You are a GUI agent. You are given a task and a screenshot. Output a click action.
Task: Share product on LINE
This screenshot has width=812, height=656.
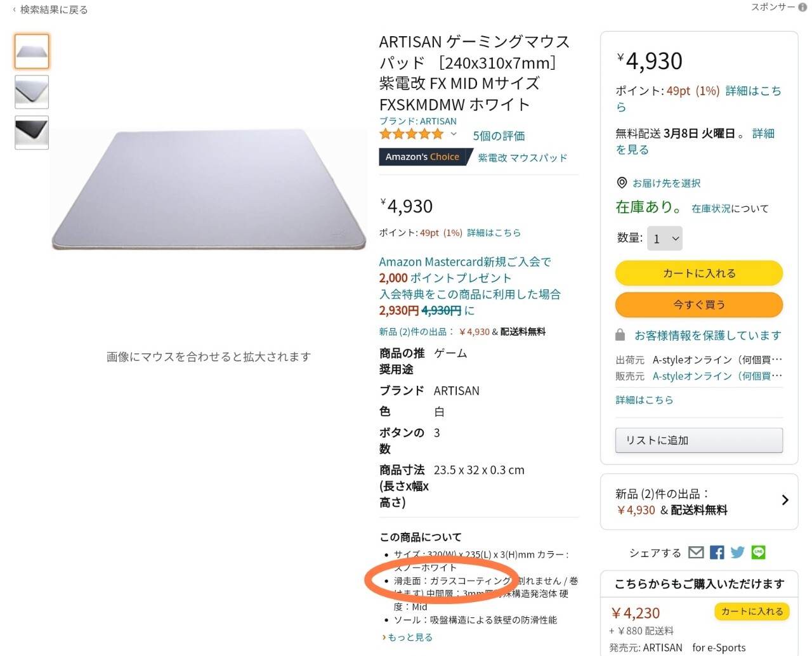tap(758, 553)
